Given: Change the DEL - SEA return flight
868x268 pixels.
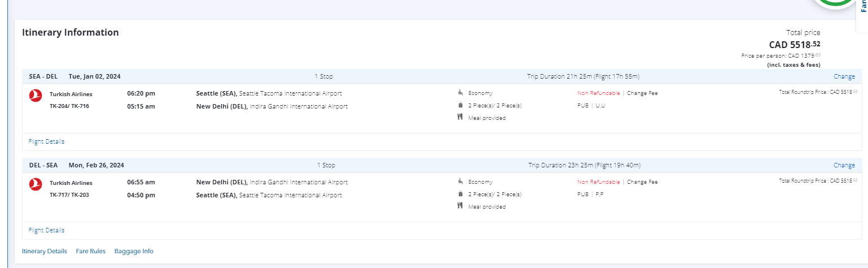Looking at the screenshot, I should pos(844,165).
